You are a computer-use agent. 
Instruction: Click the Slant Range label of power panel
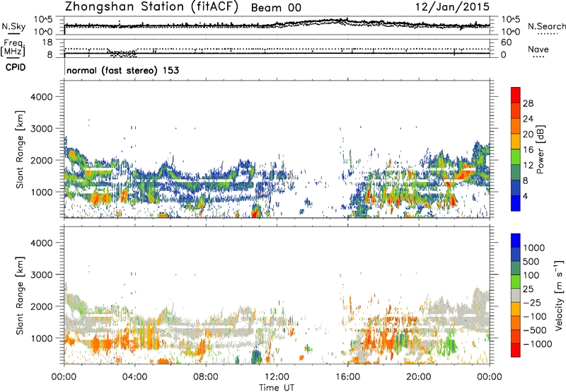click(x=20, y=149)
